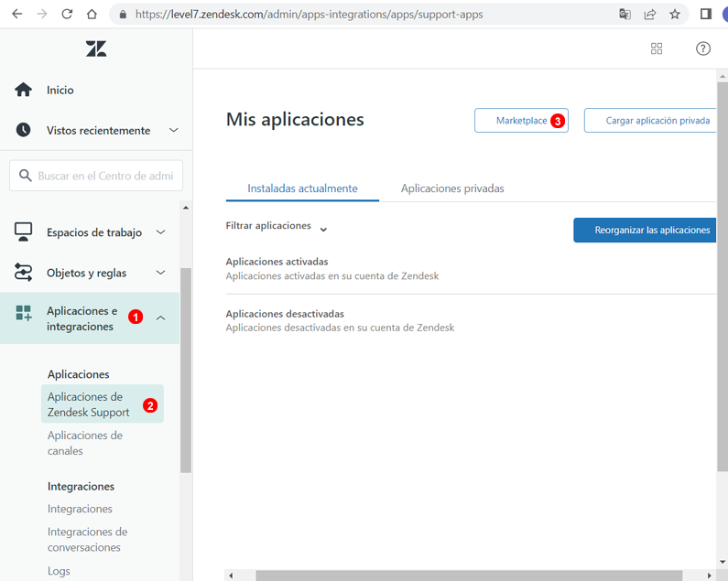728x581 pixels.
Task: Click the Aplicaciones desactivadas heading
Action: pos(285,314)
